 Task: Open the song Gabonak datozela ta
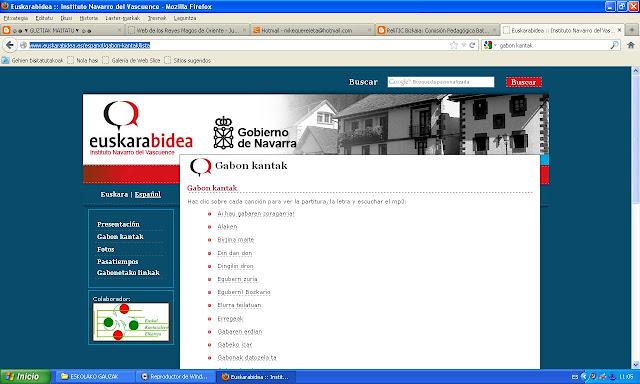coord(247,358)
